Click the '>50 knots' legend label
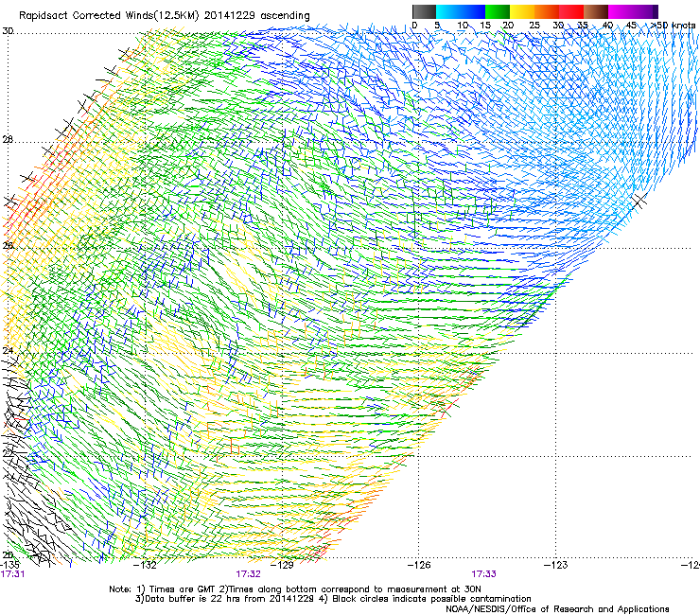700x615 pixels. [673, 26]
